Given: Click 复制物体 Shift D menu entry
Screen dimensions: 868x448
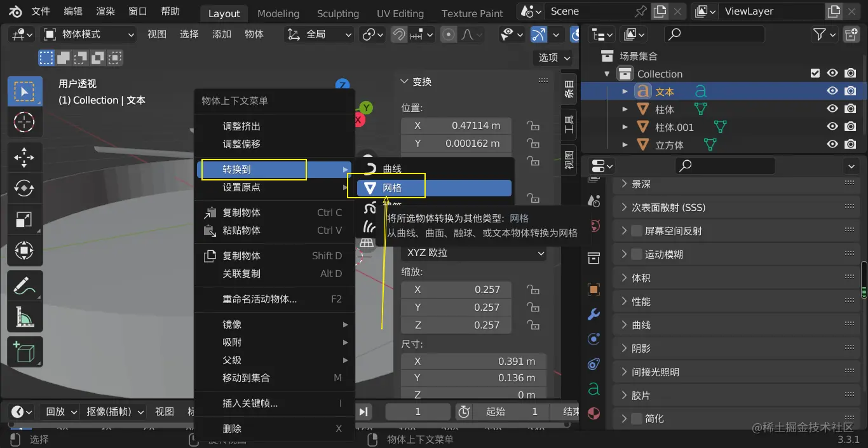Looking at the screenshot, I should click(274, 255).
